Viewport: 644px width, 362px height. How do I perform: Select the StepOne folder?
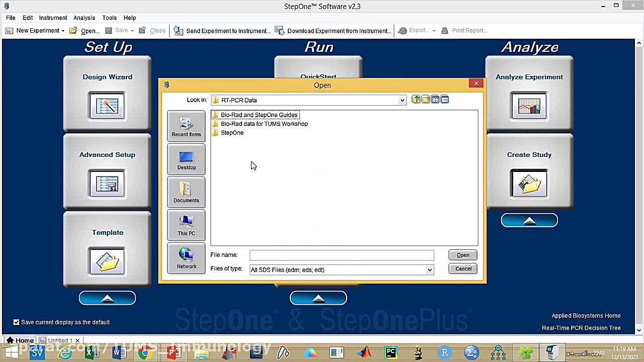coord(228,133)
